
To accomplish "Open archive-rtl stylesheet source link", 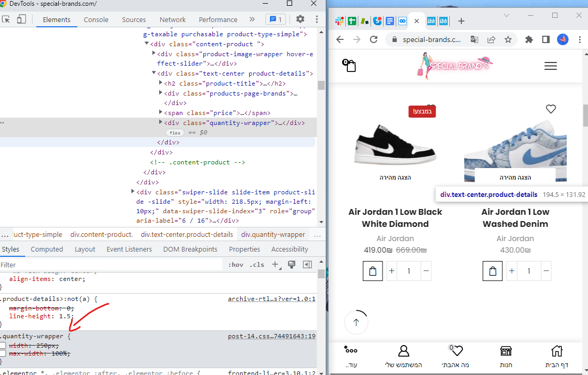I will point(272,299).
